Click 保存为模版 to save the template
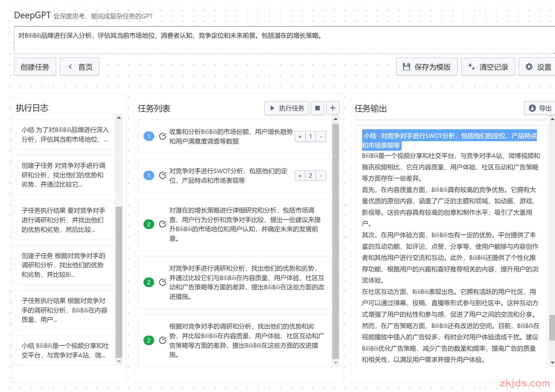This screenshot has height=392, width=555. [427, 67]
